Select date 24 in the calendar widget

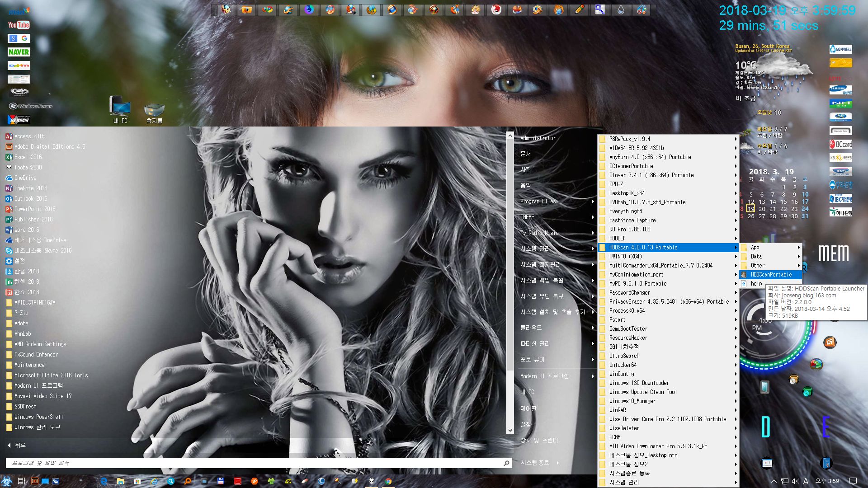tap(805, 209)
